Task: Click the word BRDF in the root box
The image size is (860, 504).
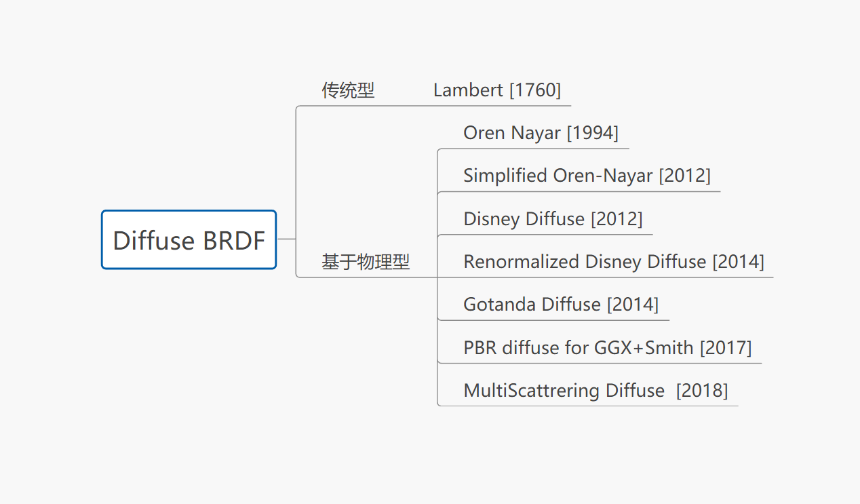Action: (x=233, y=241)
